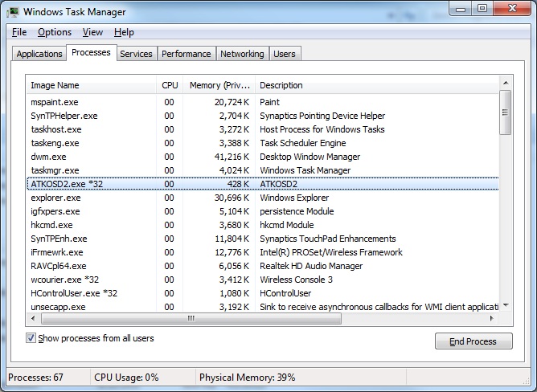This screenshot has width=537, height=392.
Task: Open the Services tab
Action: click(x=136, y=54)
